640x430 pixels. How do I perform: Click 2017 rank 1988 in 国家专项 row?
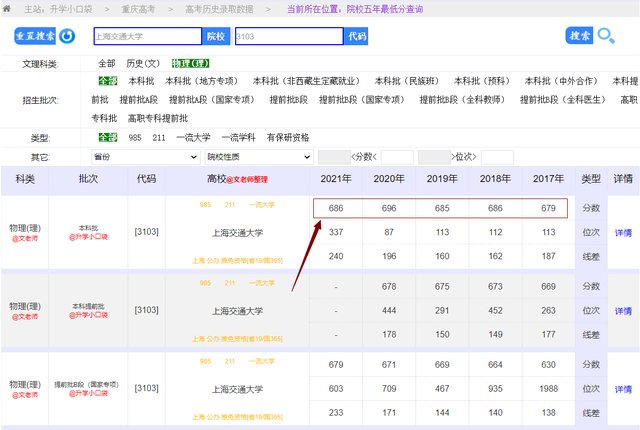pos(548,389)
